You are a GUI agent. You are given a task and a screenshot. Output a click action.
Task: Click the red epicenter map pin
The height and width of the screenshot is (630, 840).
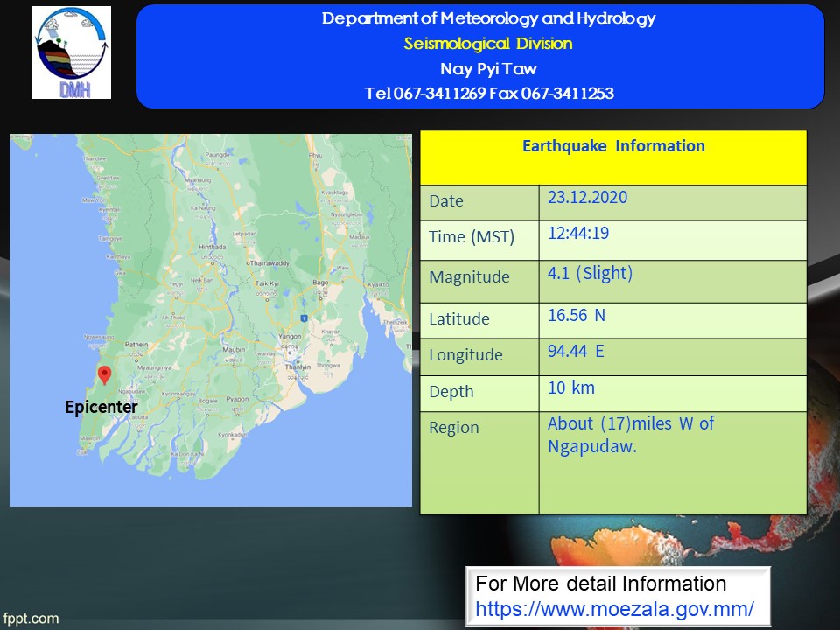point(104,375)
